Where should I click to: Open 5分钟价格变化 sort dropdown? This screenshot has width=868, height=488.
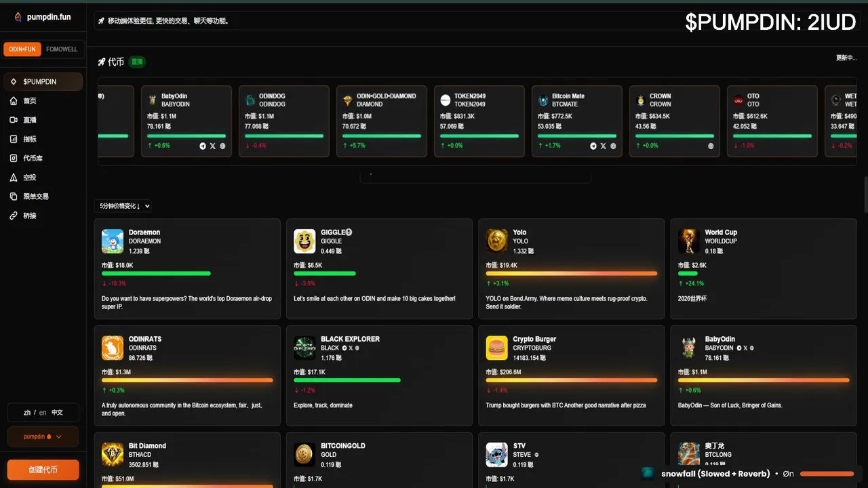coord(123,206)
